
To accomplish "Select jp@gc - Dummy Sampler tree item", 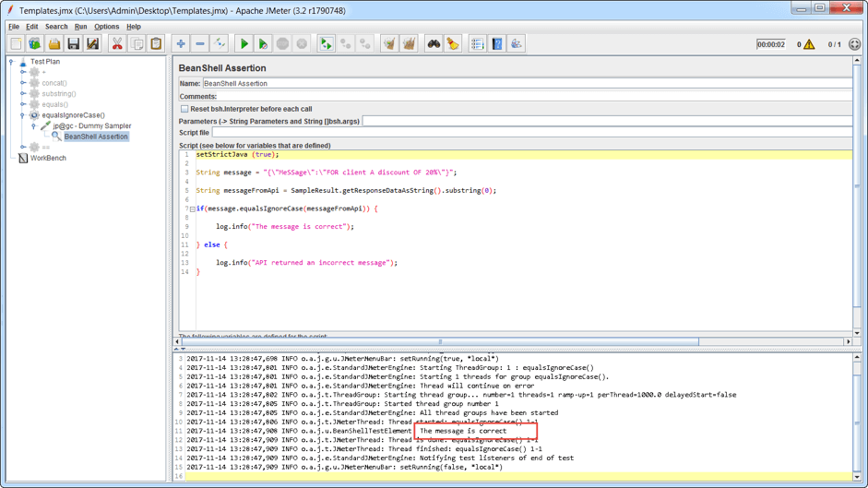I will tap(92, 125).
